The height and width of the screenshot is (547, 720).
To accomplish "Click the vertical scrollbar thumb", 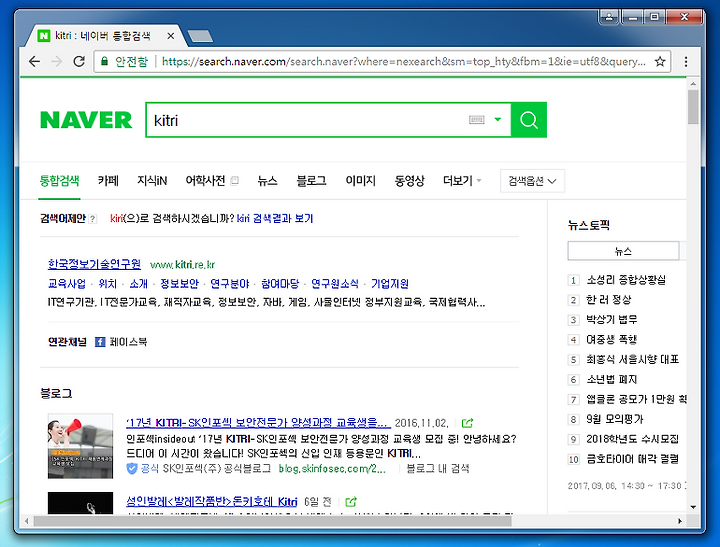I will [693, 107].
